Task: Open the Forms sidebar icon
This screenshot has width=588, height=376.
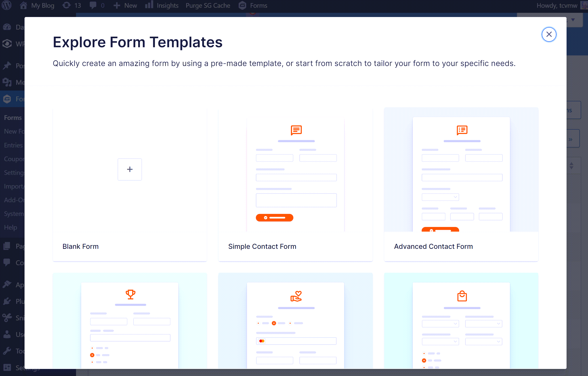Action: click(x=7, y=99)
